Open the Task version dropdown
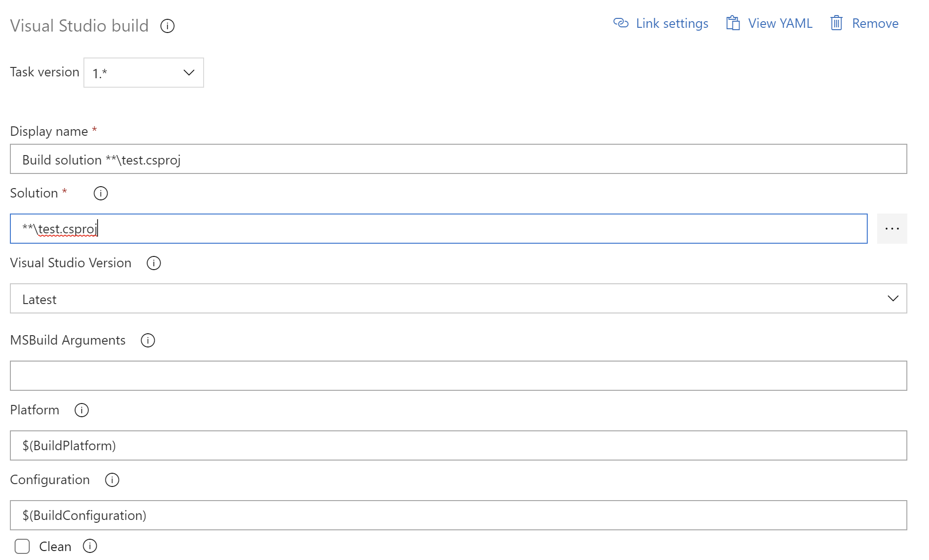 point(144,73)
